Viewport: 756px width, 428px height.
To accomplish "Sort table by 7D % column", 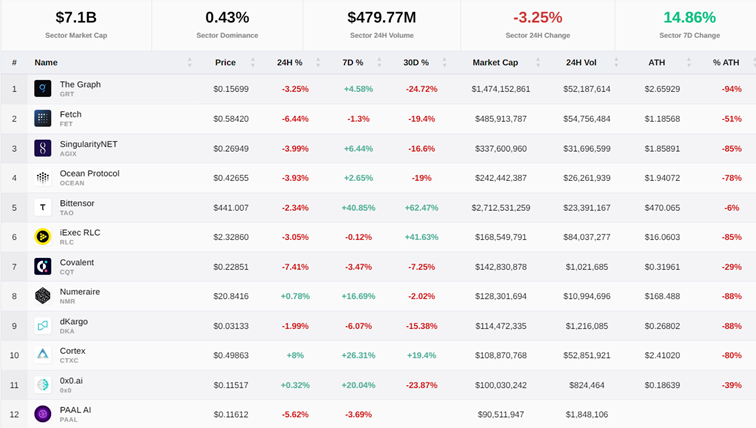I will [x=352, y=62].
